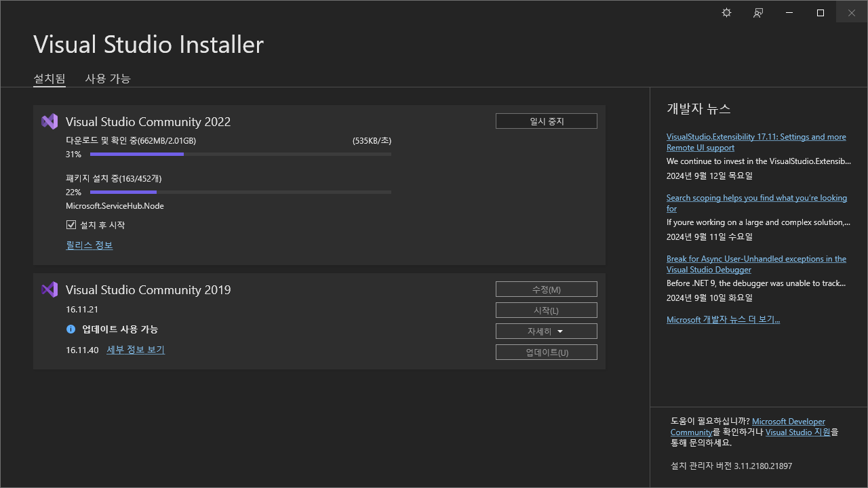868x488 pixels.
Task: Click the package install progress bar at 22%
Action: [241, 192]
